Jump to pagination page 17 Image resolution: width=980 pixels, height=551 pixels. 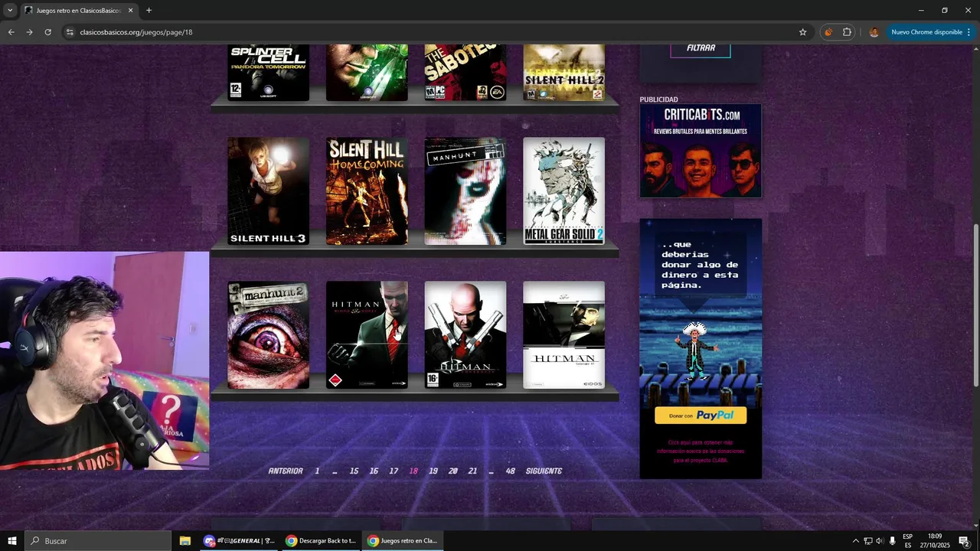click(x=394, y=471)
